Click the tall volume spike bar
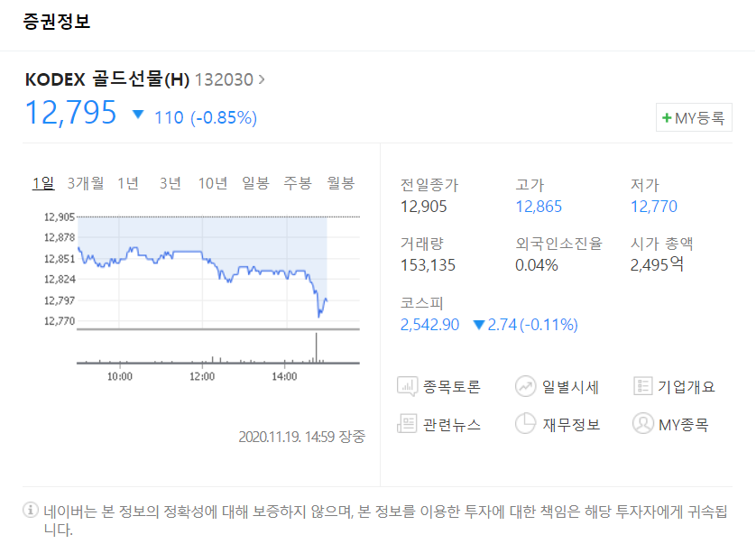This screenshot has width=756, height=544. point(317,347)
